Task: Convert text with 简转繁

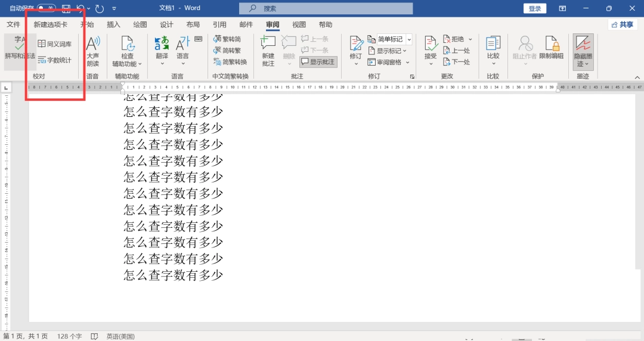Action: tap(227, 51)
